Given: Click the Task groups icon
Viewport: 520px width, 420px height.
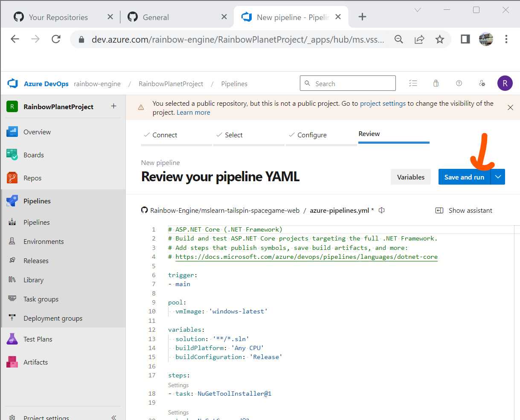Looking at the screenshot, I should tap(12, 299).
